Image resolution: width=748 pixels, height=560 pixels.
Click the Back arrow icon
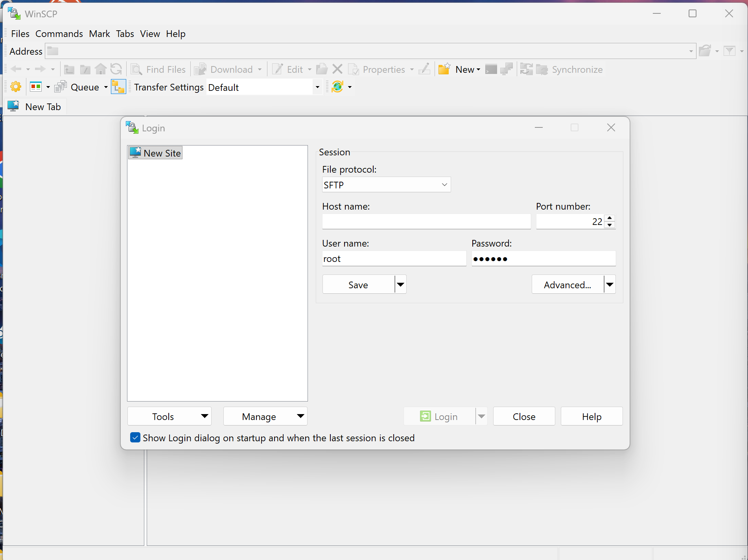click(x=16, y=69)
